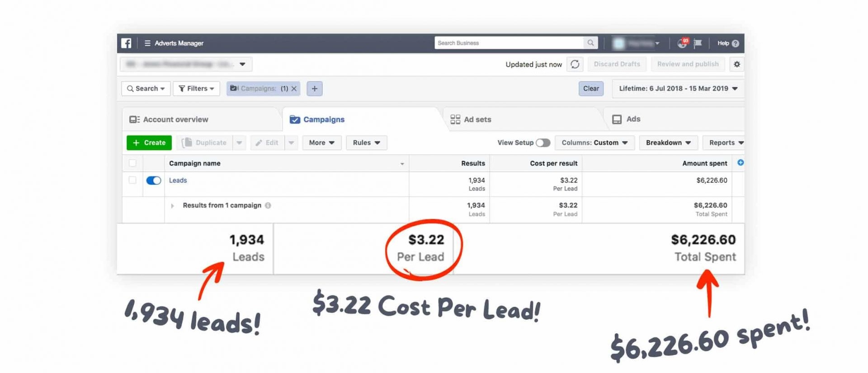The image size is (868, 373).
Task: Open the ad account selector dropdown
Action: (x=186, y=64)
